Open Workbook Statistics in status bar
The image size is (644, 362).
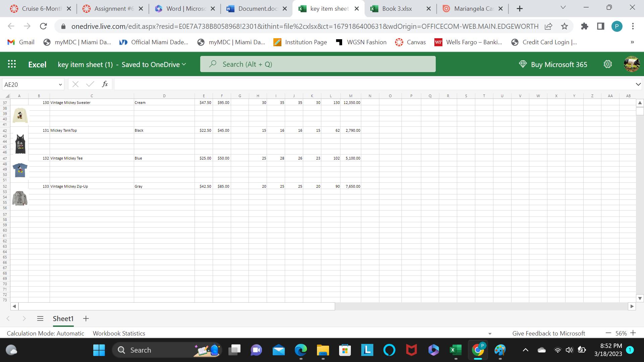[x=119, y=333]
